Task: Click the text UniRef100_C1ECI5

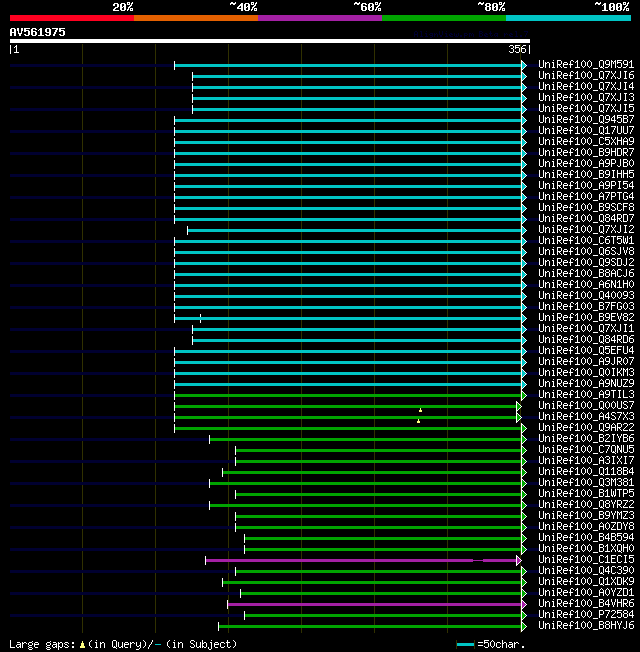Action: click(x=586, y=560)
